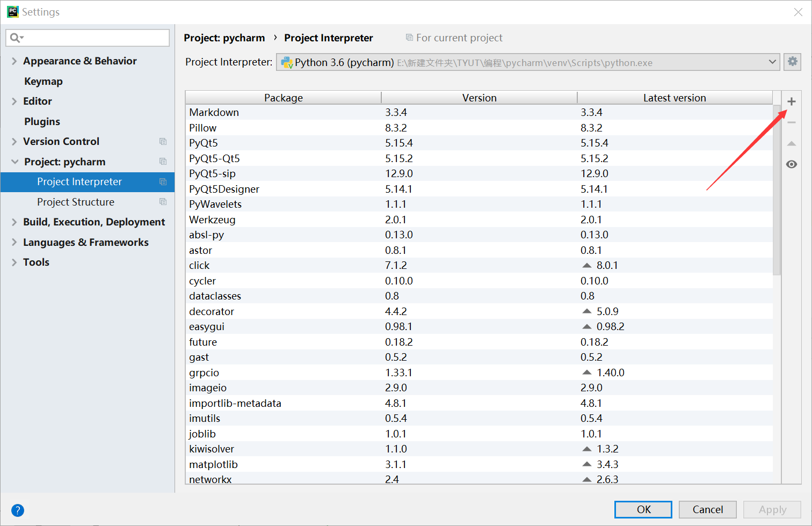Click upgrade arrow next to decorator 5.0.9
Image resolution: width=812 pixels, height=526 pixels.
click(586, 311)
